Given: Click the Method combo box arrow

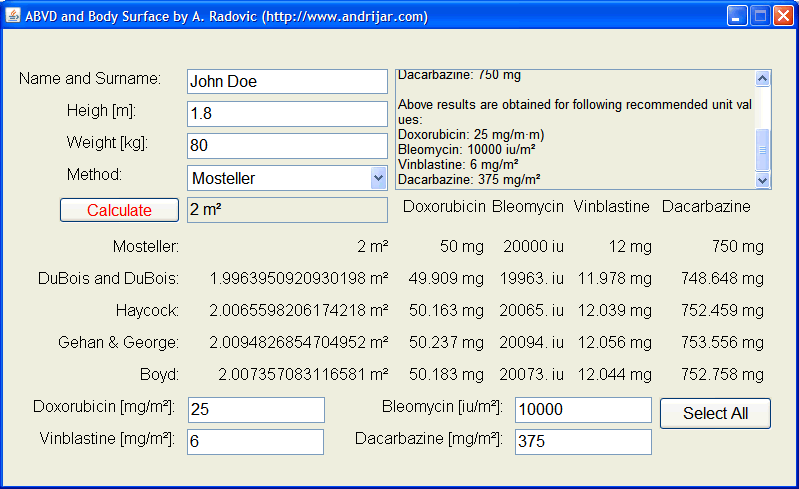Looking at the screenshot, I should [378, 178].
